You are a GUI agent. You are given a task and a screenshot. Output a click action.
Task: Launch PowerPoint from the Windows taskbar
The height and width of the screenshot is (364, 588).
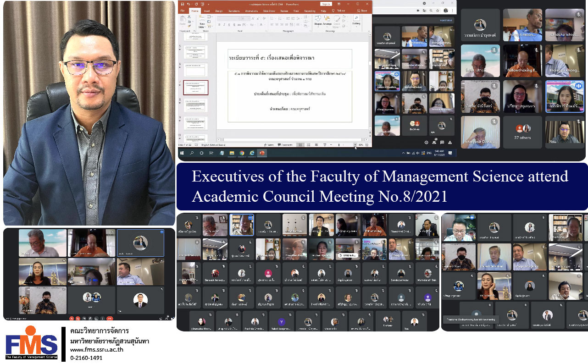point(262,153)
